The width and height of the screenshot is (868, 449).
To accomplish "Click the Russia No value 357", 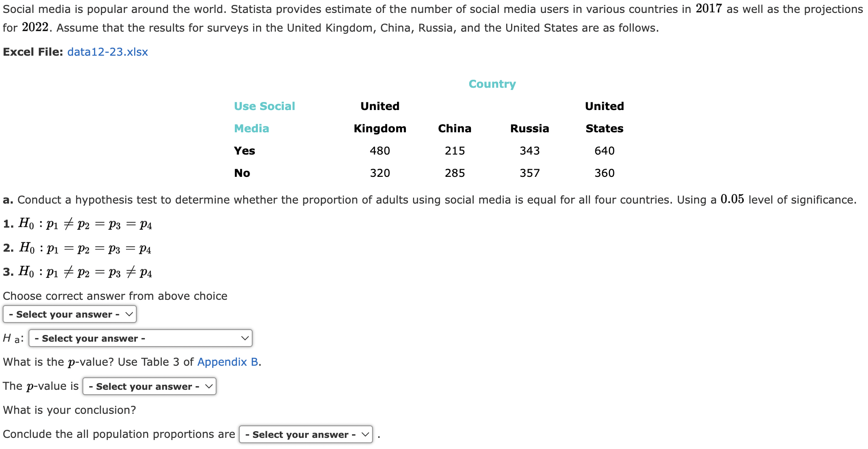I will tap(529, 173).
